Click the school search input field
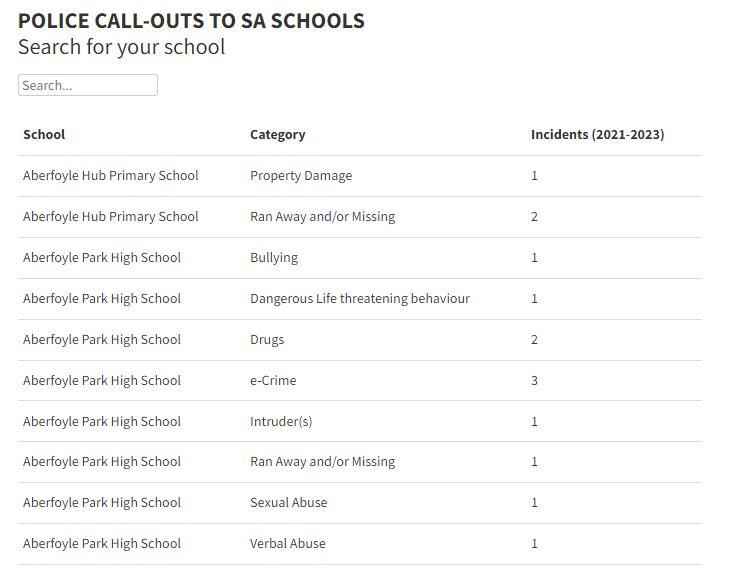Screen dimensions: 735x573 pyautogui.click(x=88, y=85)
